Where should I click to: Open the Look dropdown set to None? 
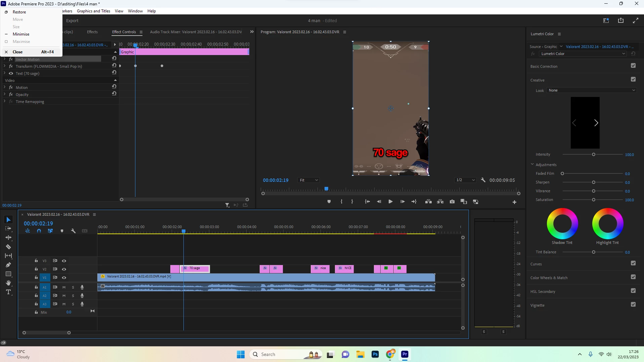(592, 90)
